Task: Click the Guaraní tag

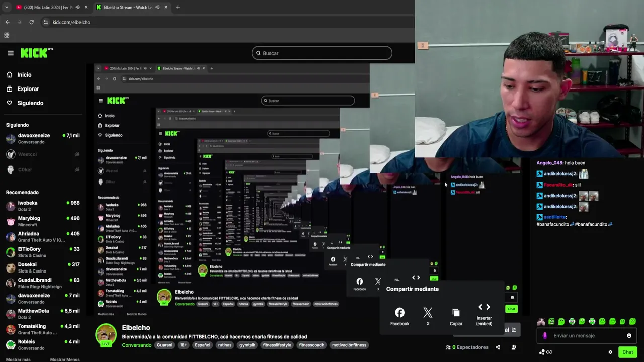Action: click(165, 345)
